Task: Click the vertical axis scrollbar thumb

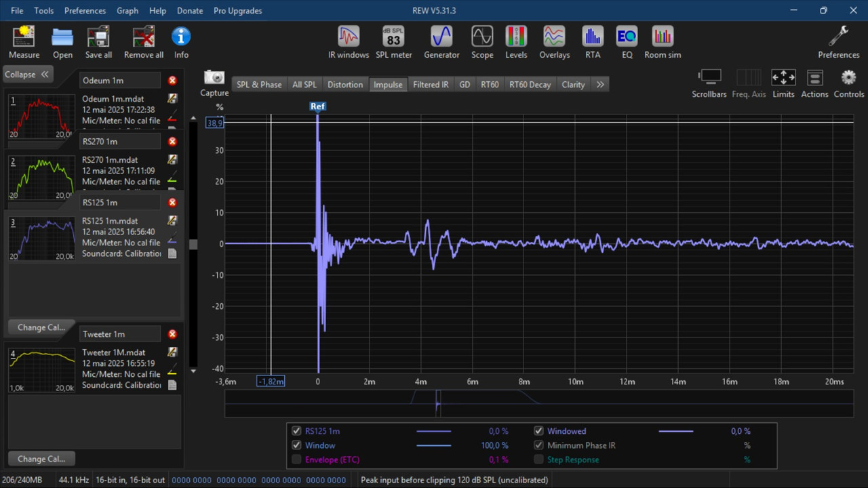Action: [x=193, y=245]
